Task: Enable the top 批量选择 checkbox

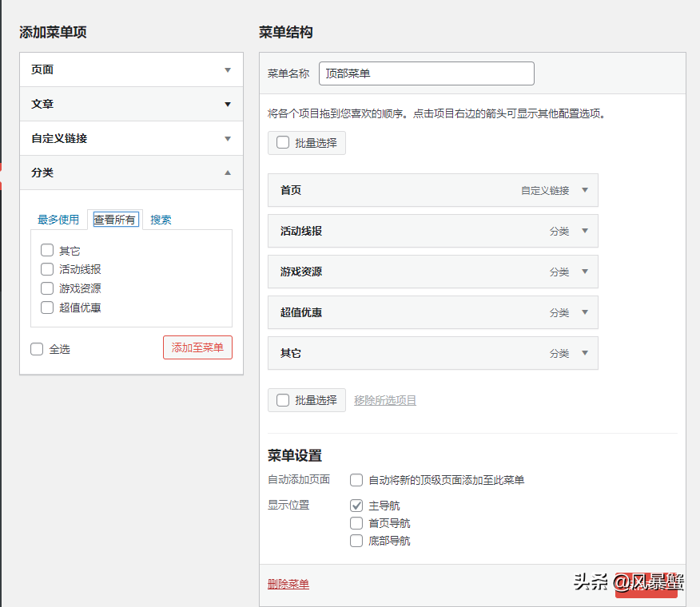Action: pyautogui.click(x=283, y=142)
